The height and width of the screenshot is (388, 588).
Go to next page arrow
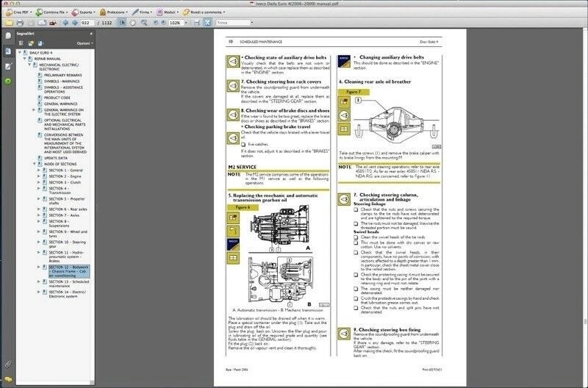75,23
